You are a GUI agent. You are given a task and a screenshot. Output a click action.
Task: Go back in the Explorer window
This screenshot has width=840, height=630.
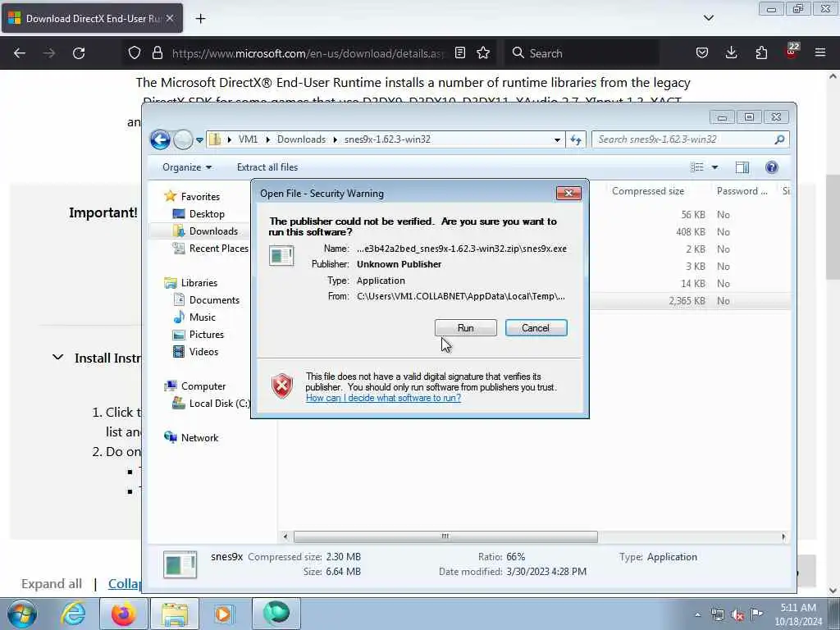[x=160, y=139]
